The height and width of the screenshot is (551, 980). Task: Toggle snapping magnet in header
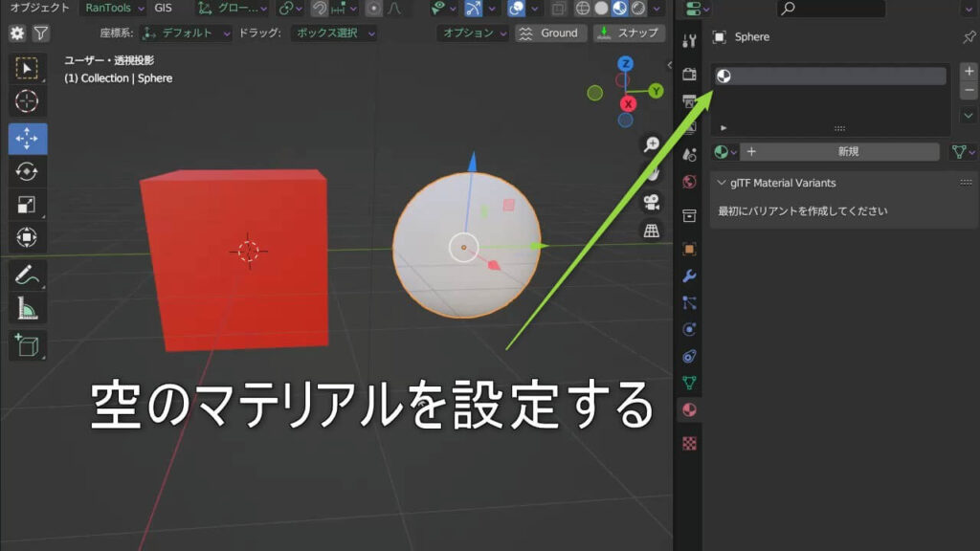pyautogui.click(x=320, y=8)
